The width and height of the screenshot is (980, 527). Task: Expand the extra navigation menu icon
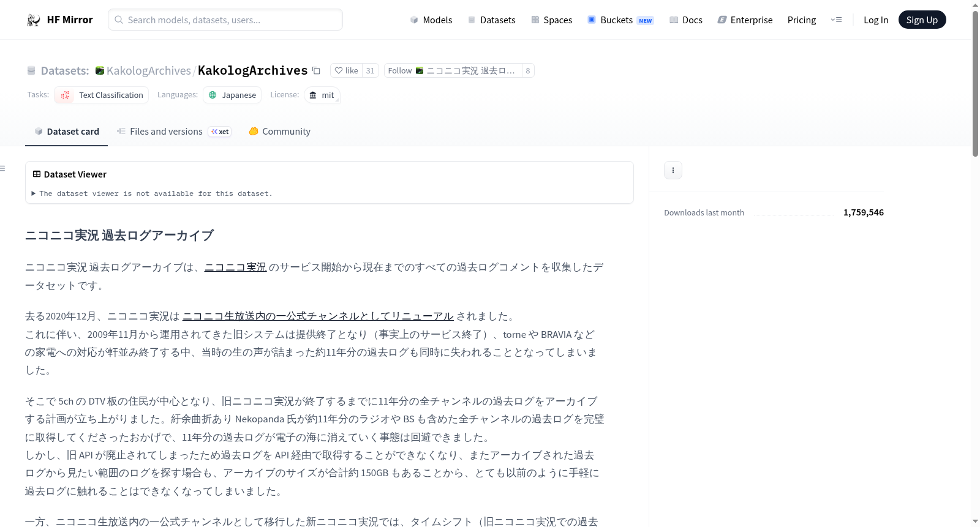point(836,20)
